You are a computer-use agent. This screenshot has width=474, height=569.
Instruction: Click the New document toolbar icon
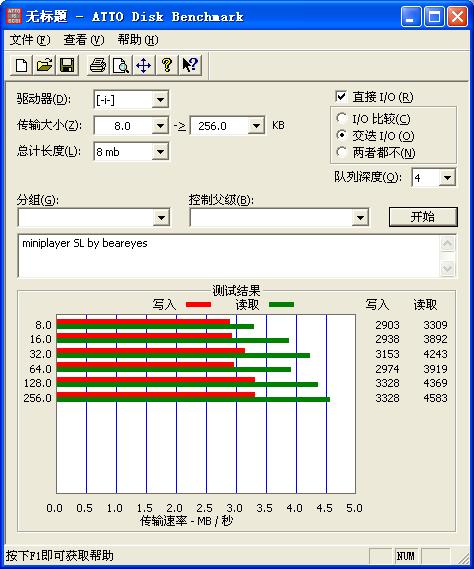[x=21, y=65]
